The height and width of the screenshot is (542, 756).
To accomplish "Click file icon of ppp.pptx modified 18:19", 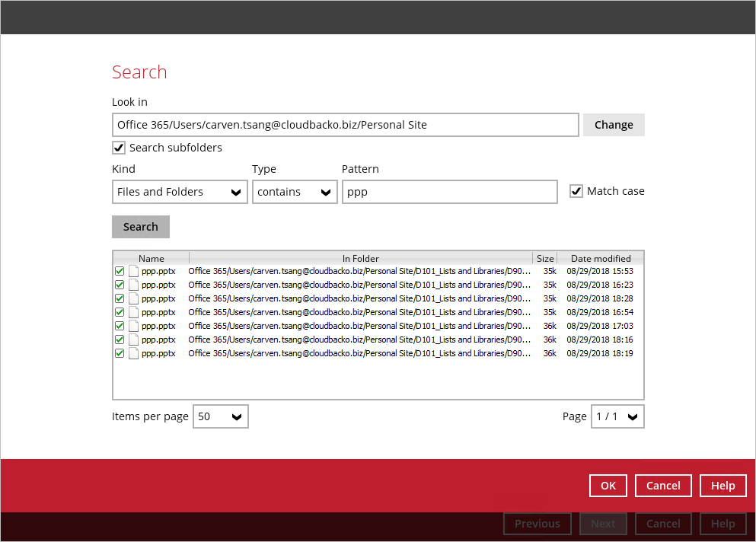I will pyautogui.click(x=134, y=353).
